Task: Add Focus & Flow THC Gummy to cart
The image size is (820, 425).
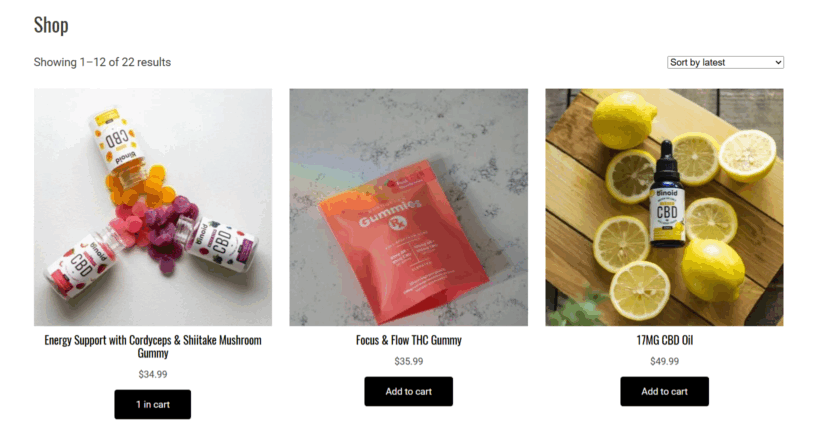Action: (x=408, y=391)
